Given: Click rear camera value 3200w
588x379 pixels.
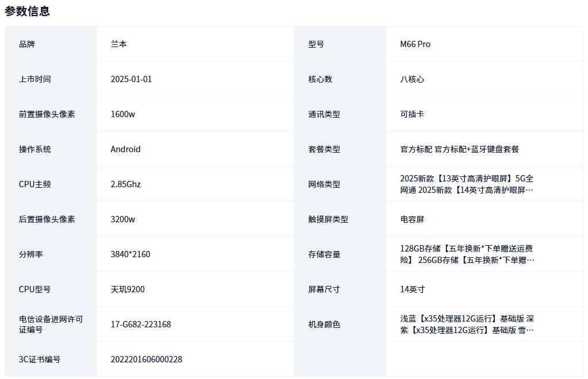Looking at the screenshot, I should coord(122,219).
